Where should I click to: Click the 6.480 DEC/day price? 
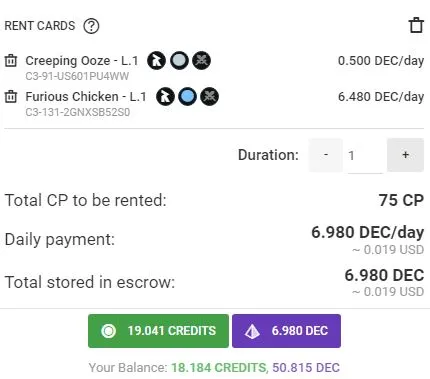tap(381, 97)
